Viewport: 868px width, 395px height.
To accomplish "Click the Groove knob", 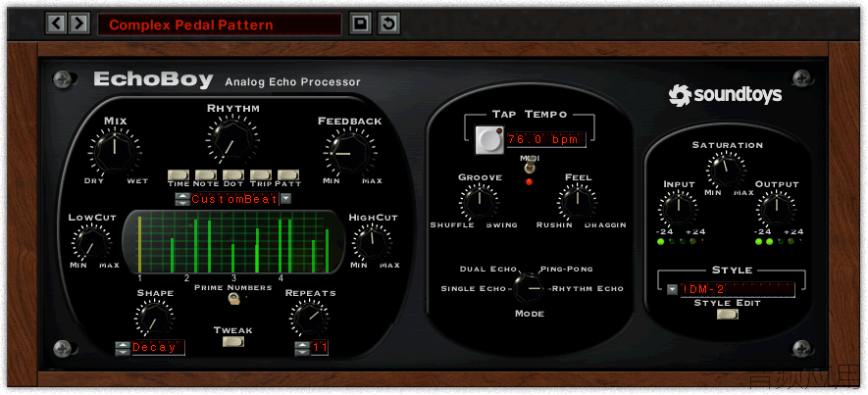I will (479, 202).
